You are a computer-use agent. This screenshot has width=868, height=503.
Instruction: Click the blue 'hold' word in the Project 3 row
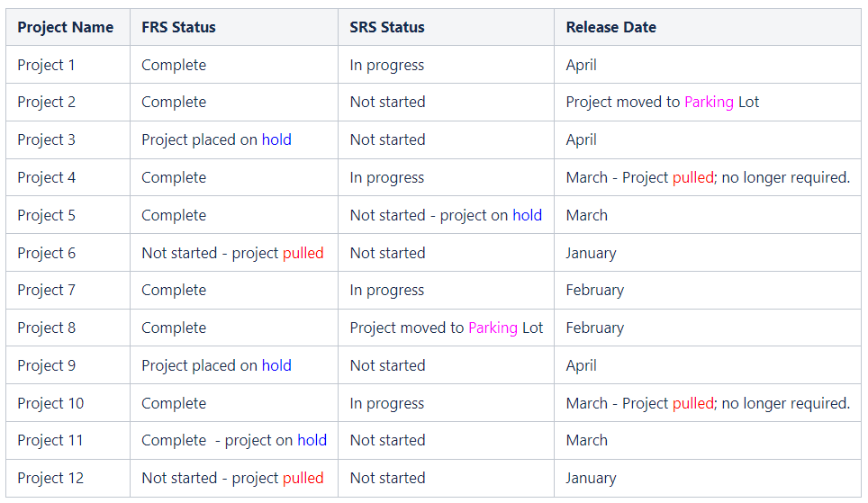click(x=276, y=139)
